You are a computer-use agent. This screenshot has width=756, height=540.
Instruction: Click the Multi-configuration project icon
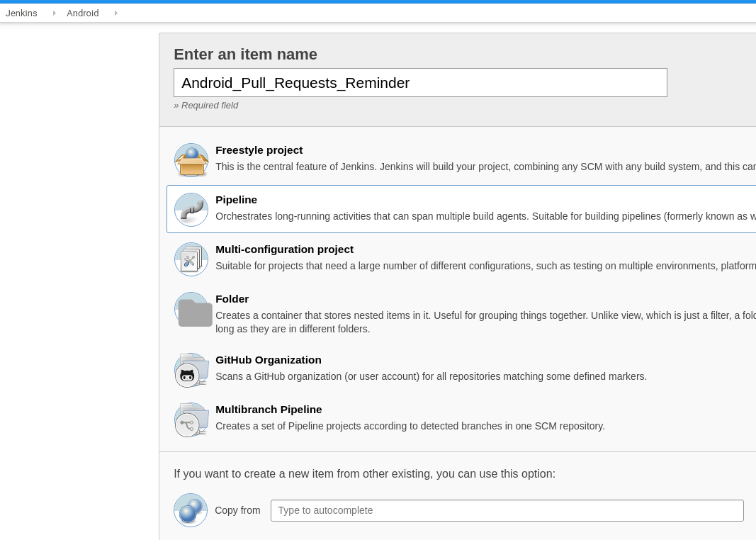pos(191,259)
